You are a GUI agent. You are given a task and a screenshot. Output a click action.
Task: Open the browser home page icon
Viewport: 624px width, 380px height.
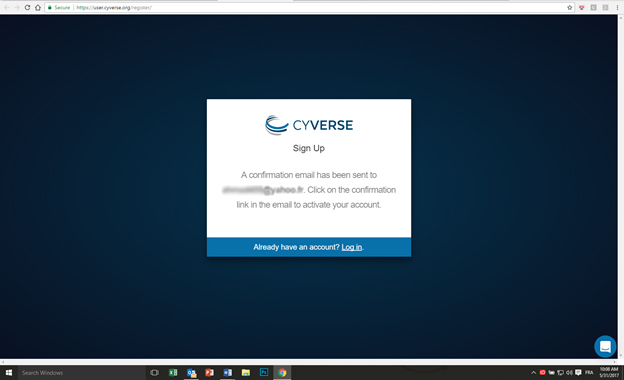(38, 8)
